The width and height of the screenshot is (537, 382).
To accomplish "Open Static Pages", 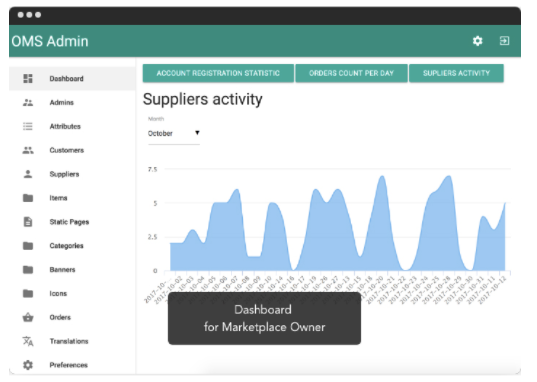I will click(72, 222).
